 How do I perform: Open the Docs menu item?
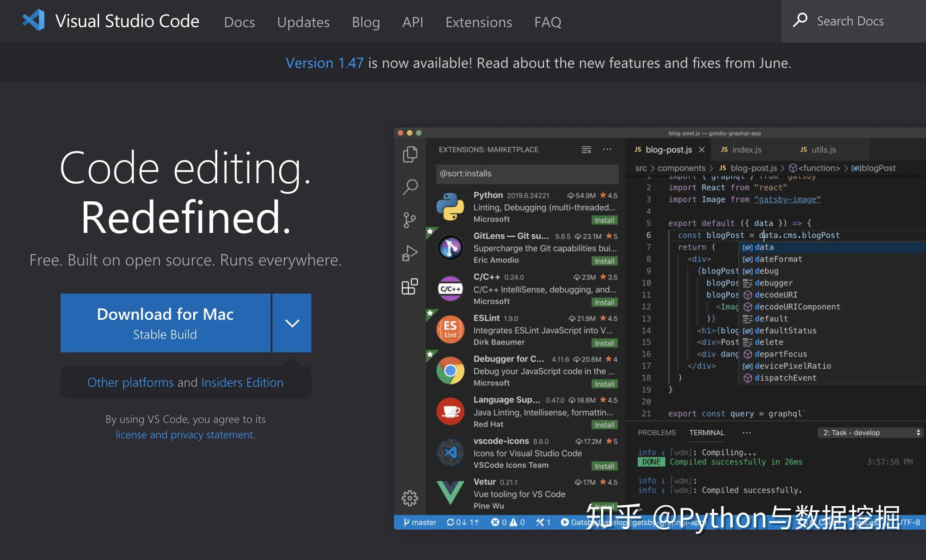(239, 22)
